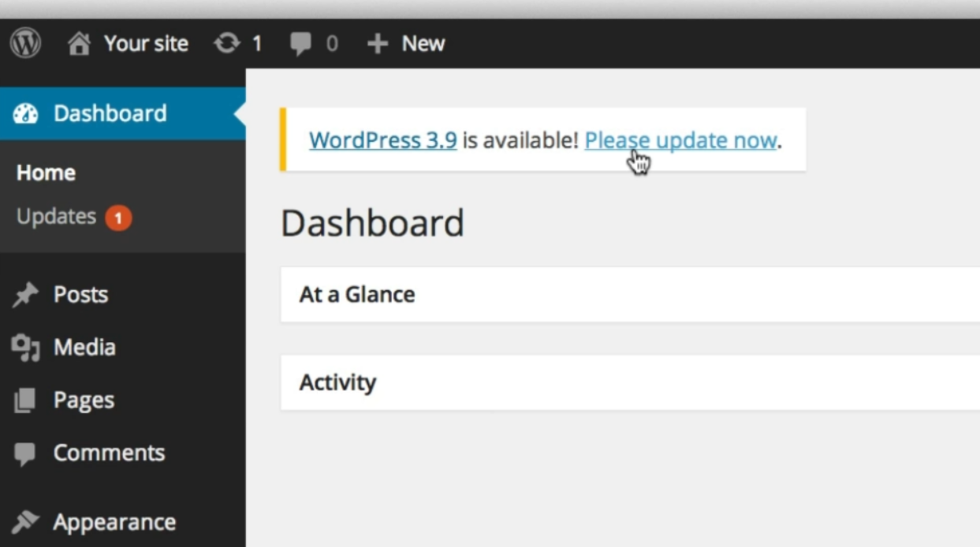This screenshot has width=980, height=547.
Task: Click the plus icon next to New
Action: point(378,43)
